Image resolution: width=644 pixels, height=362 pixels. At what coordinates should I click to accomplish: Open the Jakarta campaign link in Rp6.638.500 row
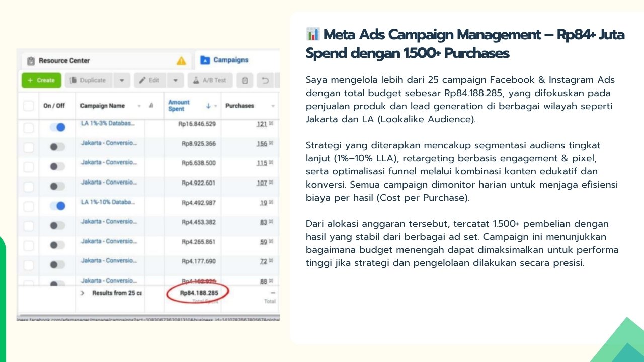pos(108,162)
